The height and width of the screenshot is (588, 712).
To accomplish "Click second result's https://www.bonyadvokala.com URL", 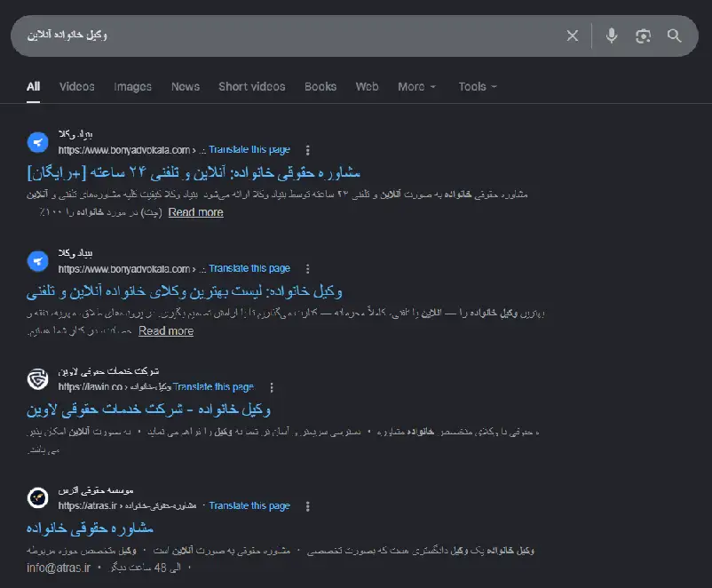I will point(124,269).
